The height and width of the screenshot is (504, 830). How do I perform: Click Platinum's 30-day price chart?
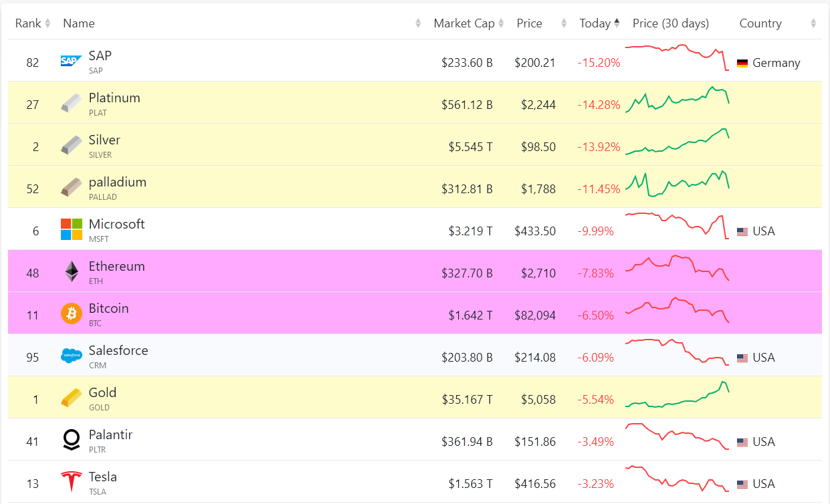click(677, 100)
